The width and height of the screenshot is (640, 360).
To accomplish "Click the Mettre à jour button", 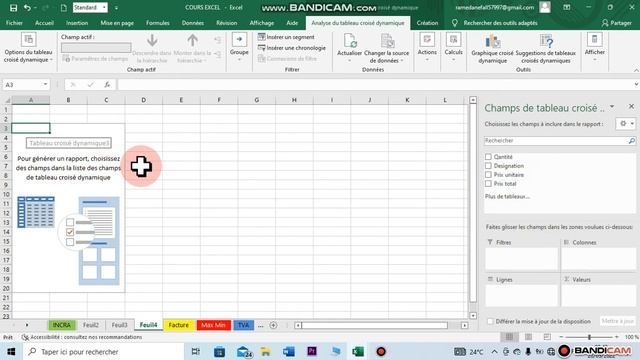I will pos(618,321).
